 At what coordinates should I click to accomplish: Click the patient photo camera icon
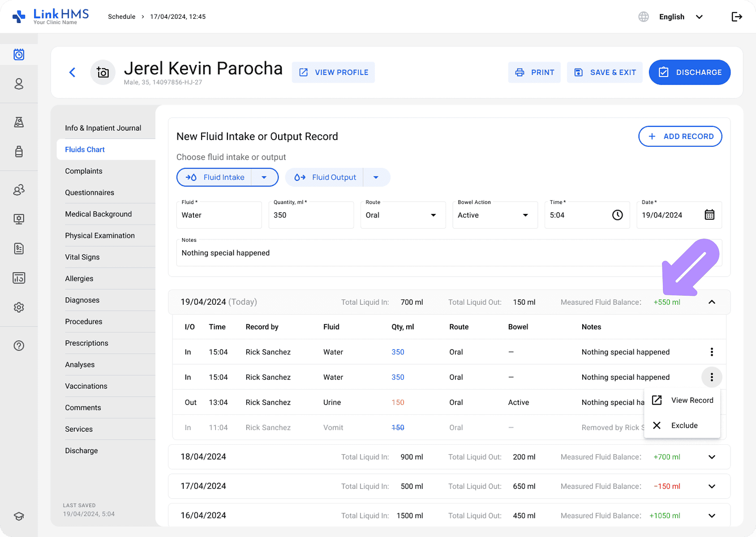point(103,72)
